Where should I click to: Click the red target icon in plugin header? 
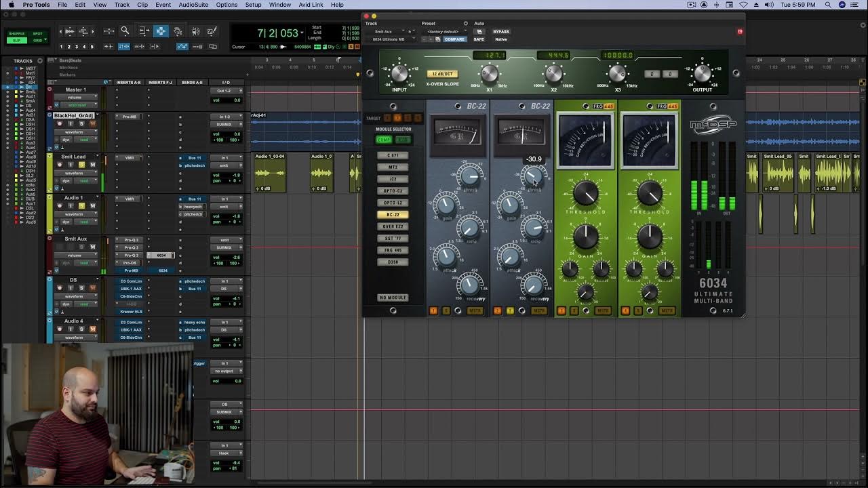tap(740, 31)
